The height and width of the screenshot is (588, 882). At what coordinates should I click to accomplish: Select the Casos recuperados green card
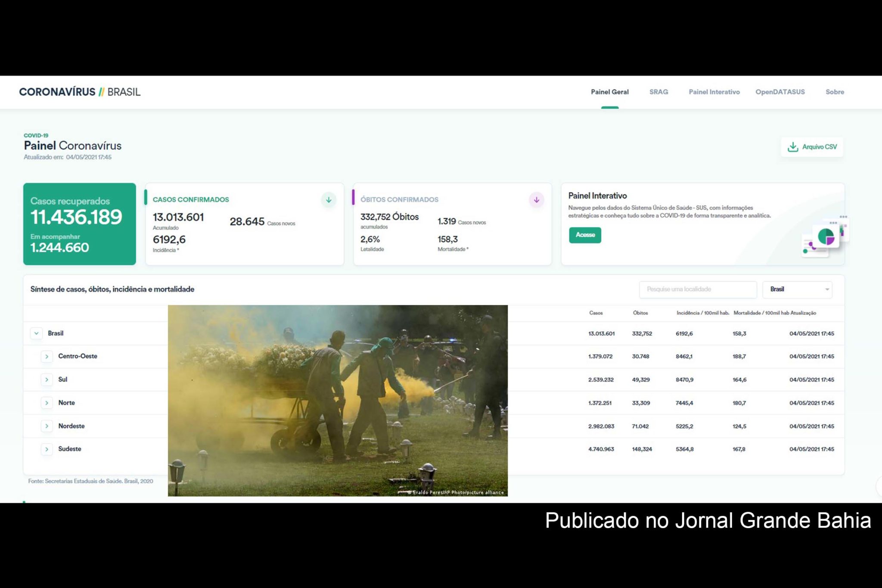click(x=80, y=222)
